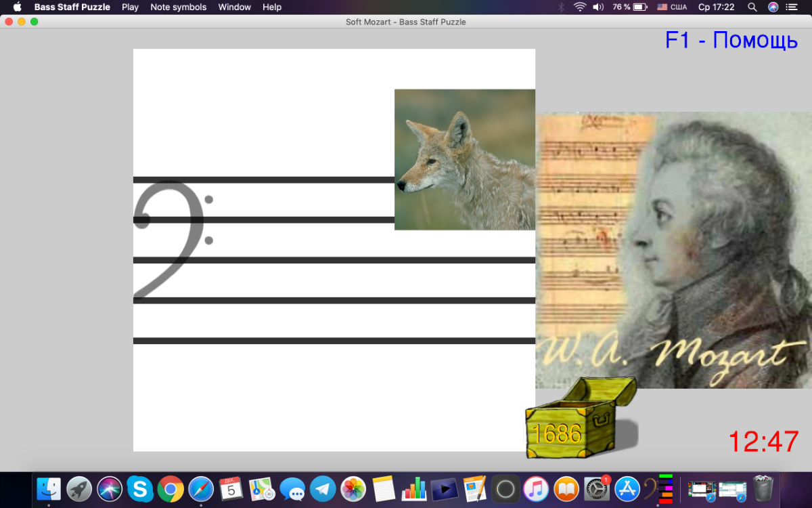Open System Preferences from the Dock
This screenshot has height=508, width=812.
pos(597,488)
